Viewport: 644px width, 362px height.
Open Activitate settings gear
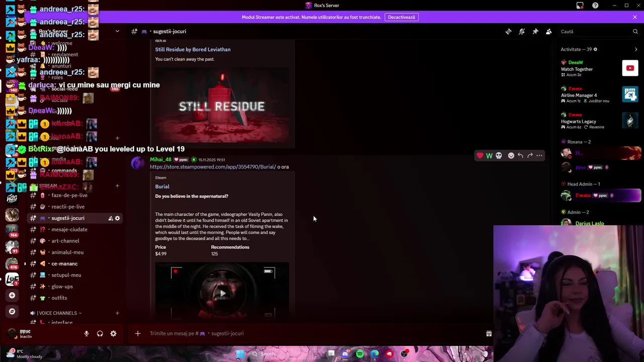[595, 49]
